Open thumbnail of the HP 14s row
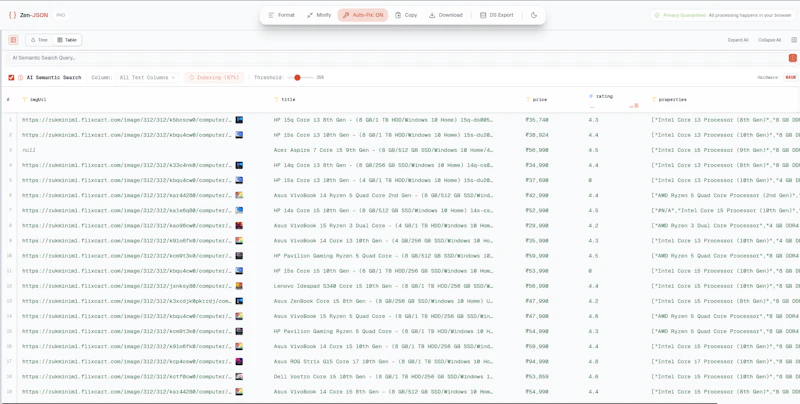 pos(239,210)
